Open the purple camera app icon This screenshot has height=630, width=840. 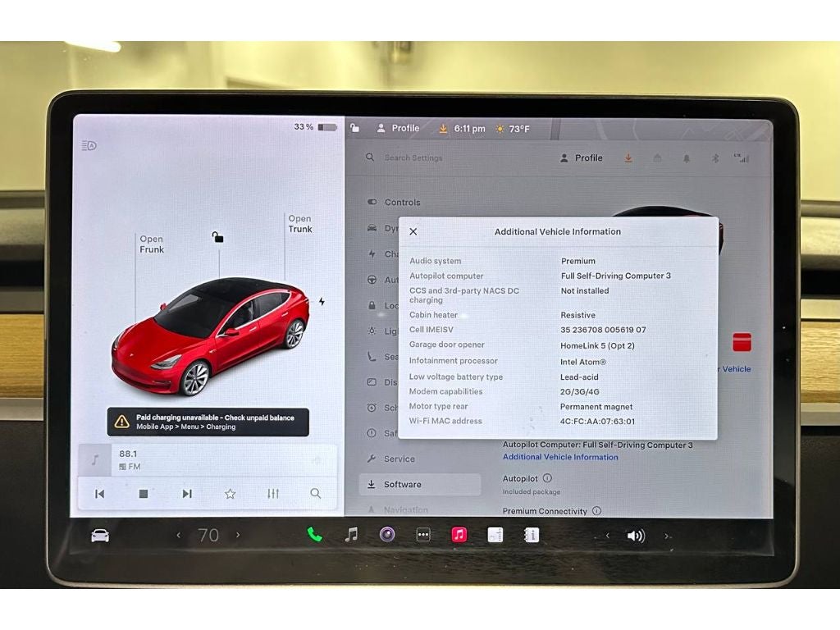tap(387, 535)
